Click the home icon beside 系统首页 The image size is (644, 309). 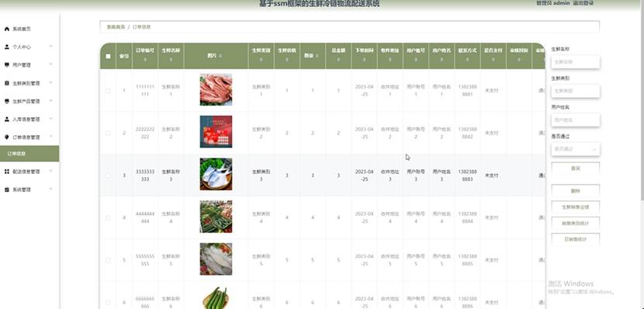[x=6, y=30]
